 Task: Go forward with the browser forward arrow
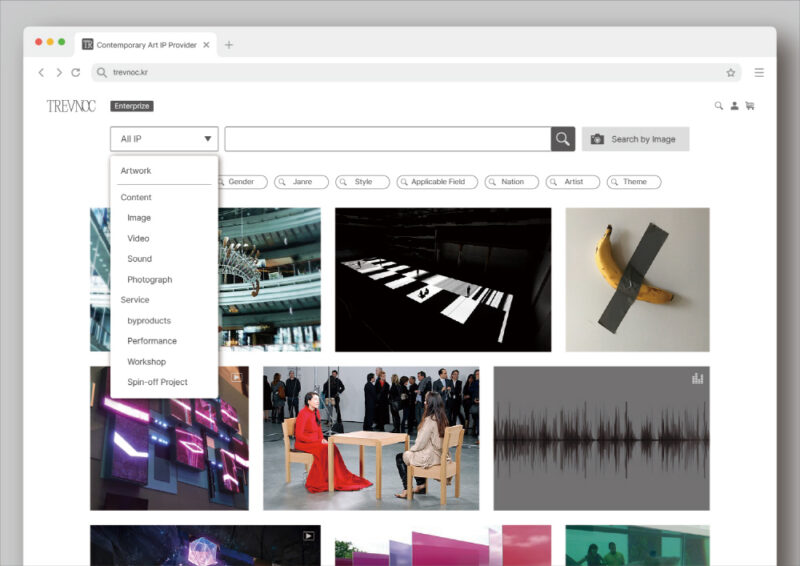[59, 72]
